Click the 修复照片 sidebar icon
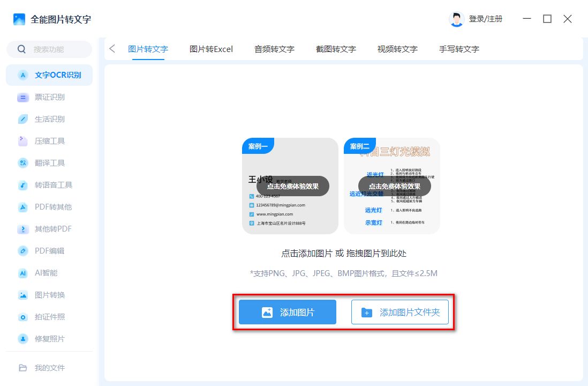 (x=23, y=339)
